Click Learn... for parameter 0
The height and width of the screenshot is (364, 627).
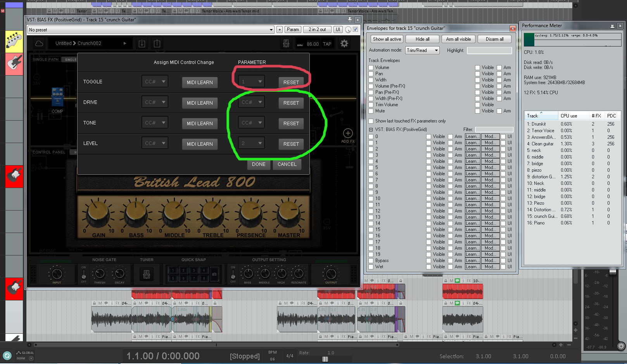tap(472, 136)
